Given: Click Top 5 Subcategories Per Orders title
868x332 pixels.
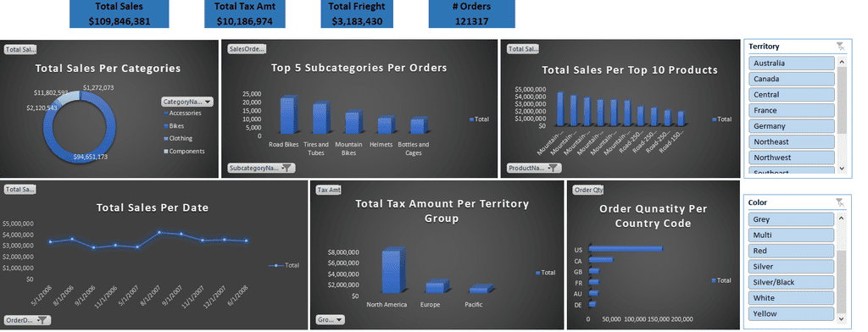Looking at the screenshot, I should point(359,68).
